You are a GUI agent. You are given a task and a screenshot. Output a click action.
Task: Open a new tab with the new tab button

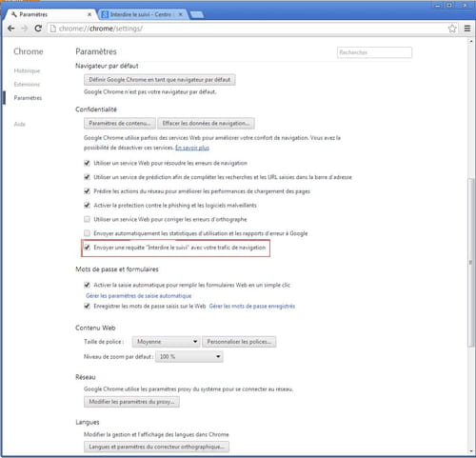pos(197,14)
